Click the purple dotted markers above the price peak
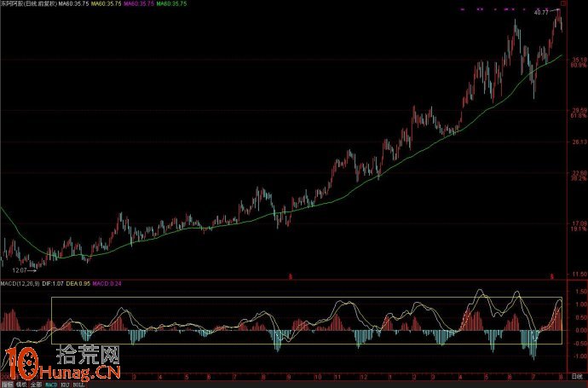This screenshot has width=588, height=388. [507, 9]
